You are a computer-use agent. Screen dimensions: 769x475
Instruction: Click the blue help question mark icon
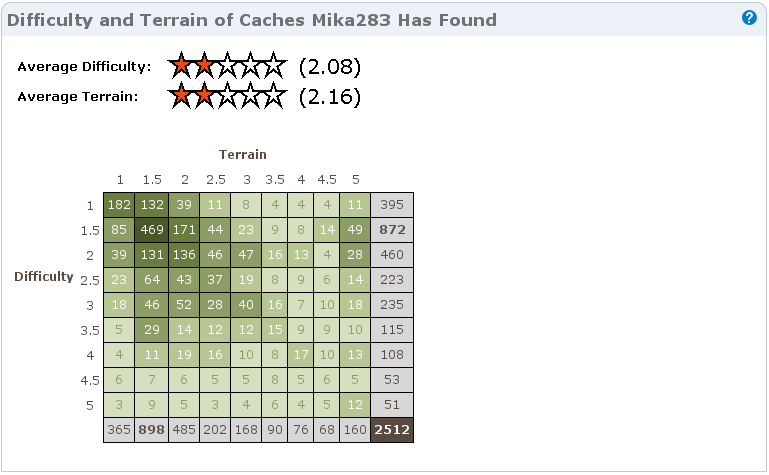click(x=749, y=18)
